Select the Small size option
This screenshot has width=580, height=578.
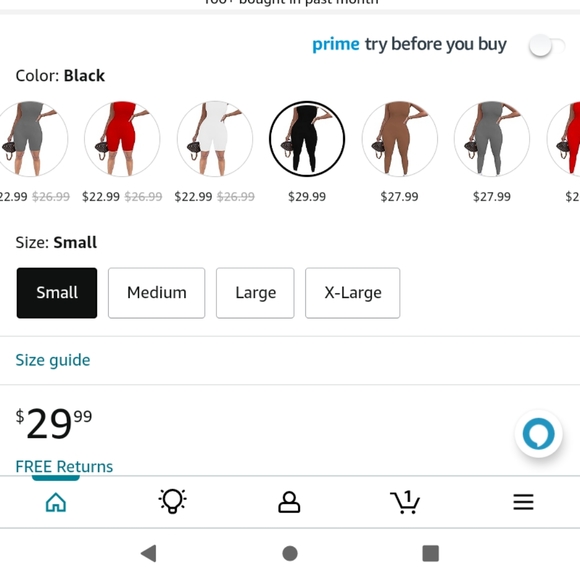click(x=57, y=293)
